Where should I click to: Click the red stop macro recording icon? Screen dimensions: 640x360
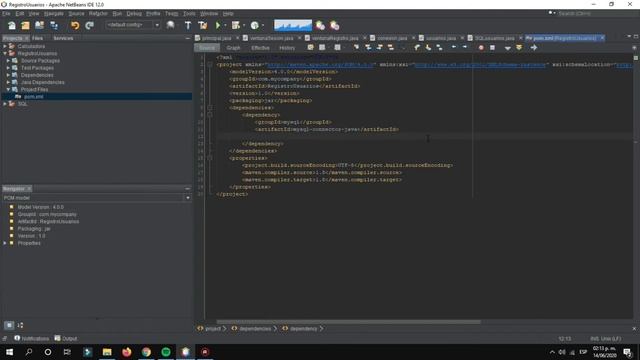tap(481, 48)
